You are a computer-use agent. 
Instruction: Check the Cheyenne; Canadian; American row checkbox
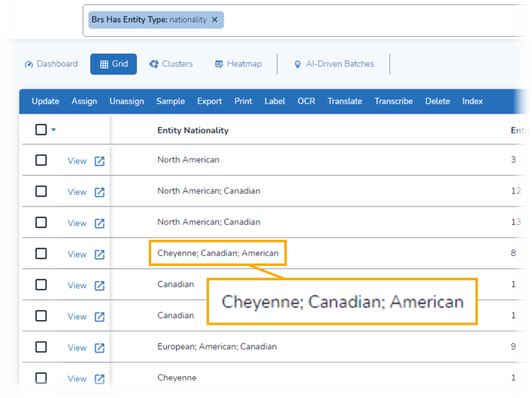(41, 253)
